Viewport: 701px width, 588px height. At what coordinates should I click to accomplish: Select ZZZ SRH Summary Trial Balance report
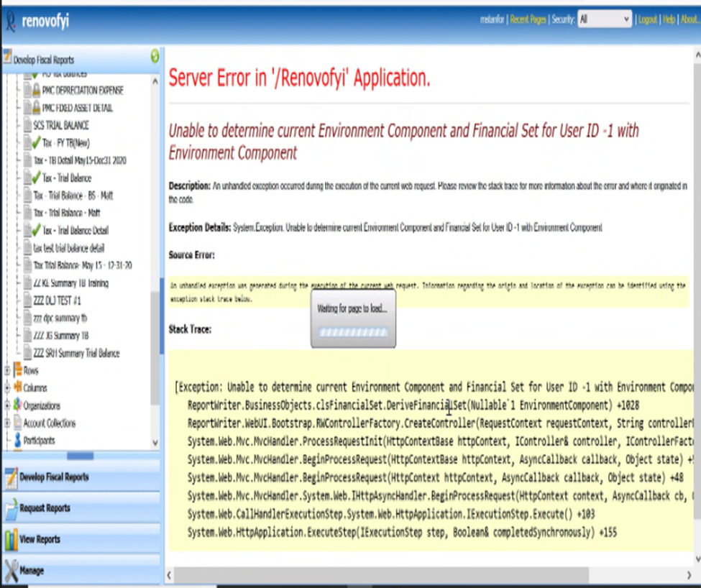pos(76,353)
